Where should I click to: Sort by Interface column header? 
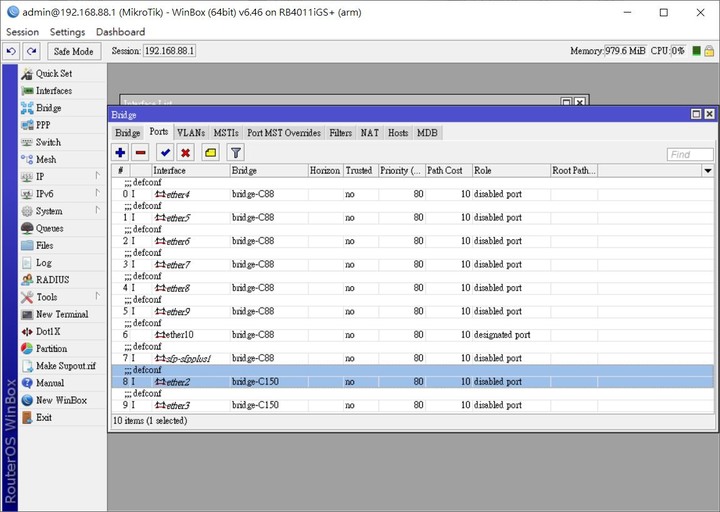tap(191, 170)
